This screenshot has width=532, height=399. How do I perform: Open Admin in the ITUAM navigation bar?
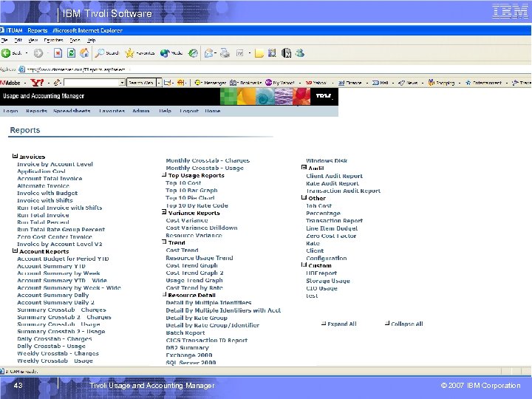click(141, 111)
